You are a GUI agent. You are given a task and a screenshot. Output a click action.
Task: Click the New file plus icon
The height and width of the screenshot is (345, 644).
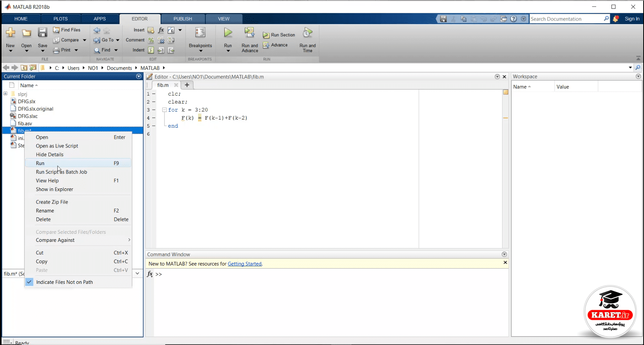click(10, 33)
